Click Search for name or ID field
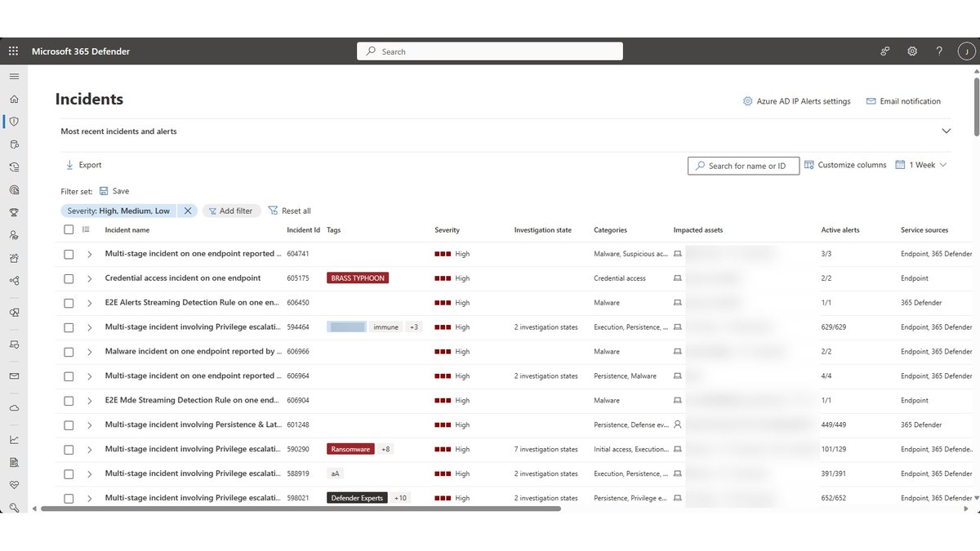The height and width of the screenshot is (551, 980). (743, 166)
